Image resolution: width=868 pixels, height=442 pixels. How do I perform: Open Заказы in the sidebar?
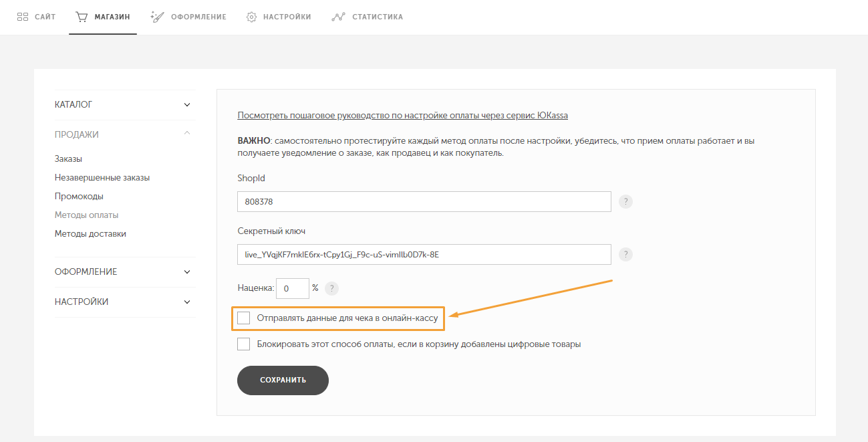(69, 159)
